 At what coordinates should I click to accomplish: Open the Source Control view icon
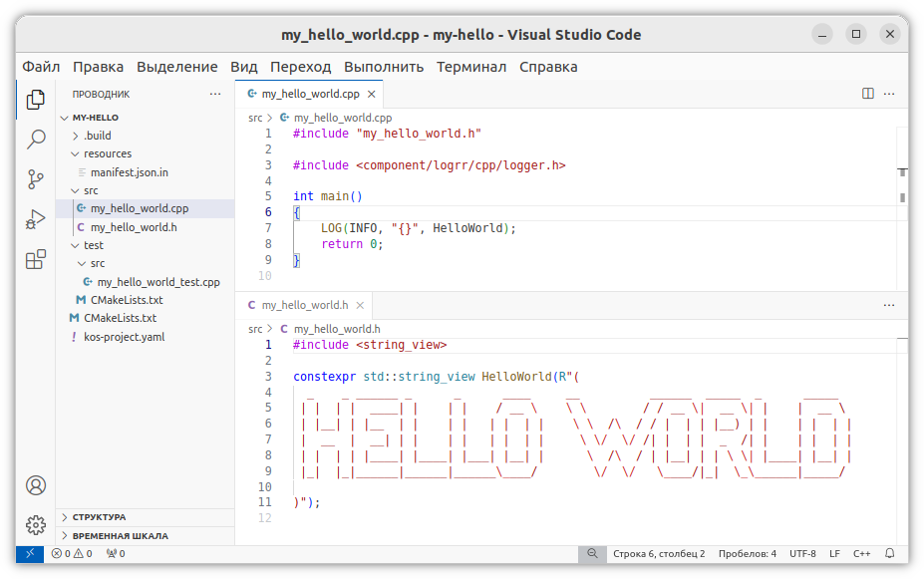[x=35, y=179]
